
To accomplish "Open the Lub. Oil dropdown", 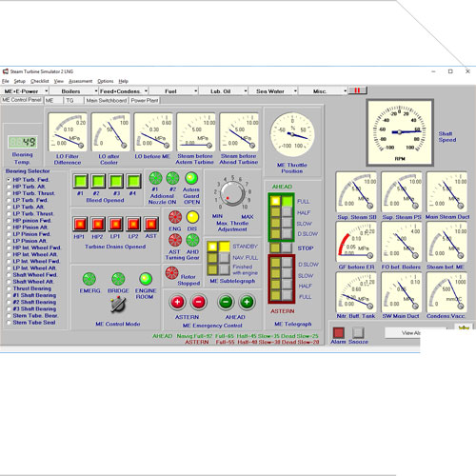I will (x=224, y=91).
